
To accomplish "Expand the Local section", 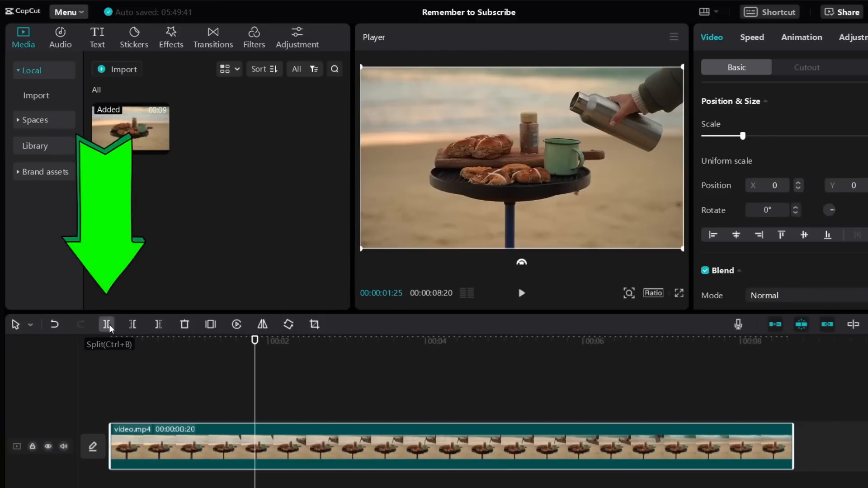I will pyautogui.click(x=44, y=70).
